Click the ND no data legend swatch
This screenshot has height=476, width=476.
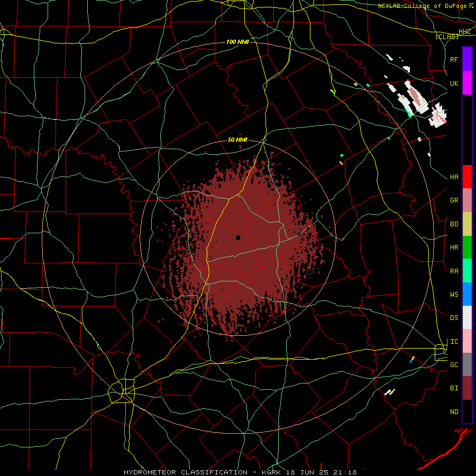pyautogui.click(x=467, y=411)
